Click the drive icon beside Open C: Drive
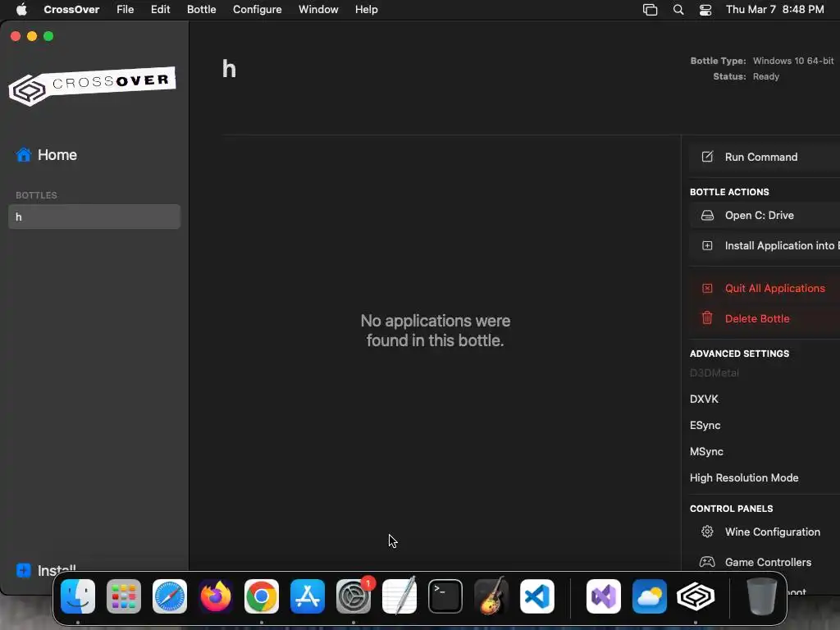 pyautogui.click(x=707, y=216)
